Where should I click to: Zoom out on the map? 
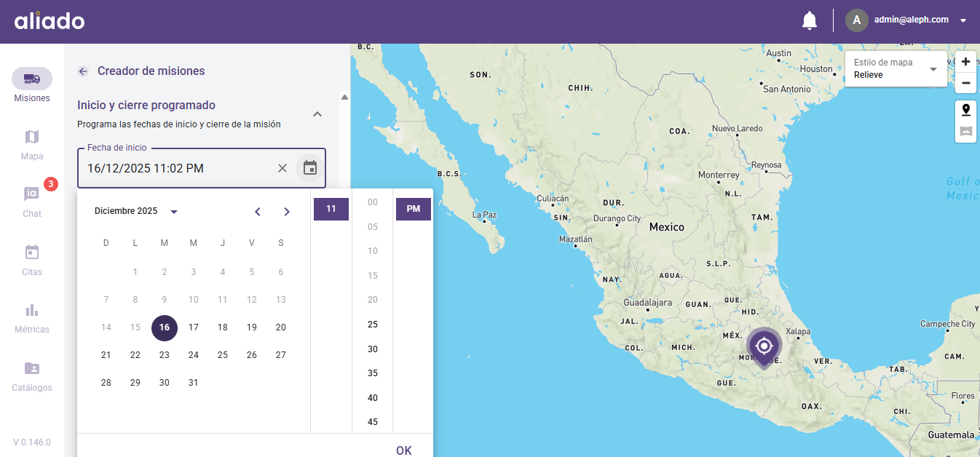coord(965,83)
